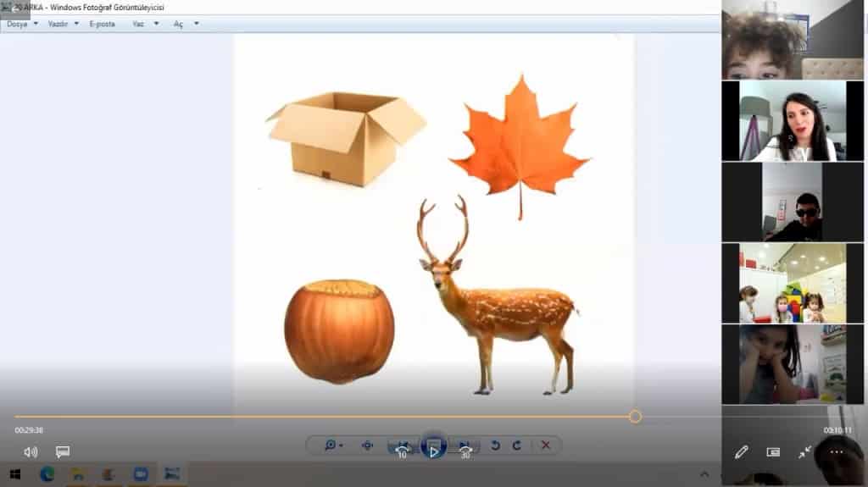Click the E-posta menu item
868x487 pixels.
pos(103,24)
